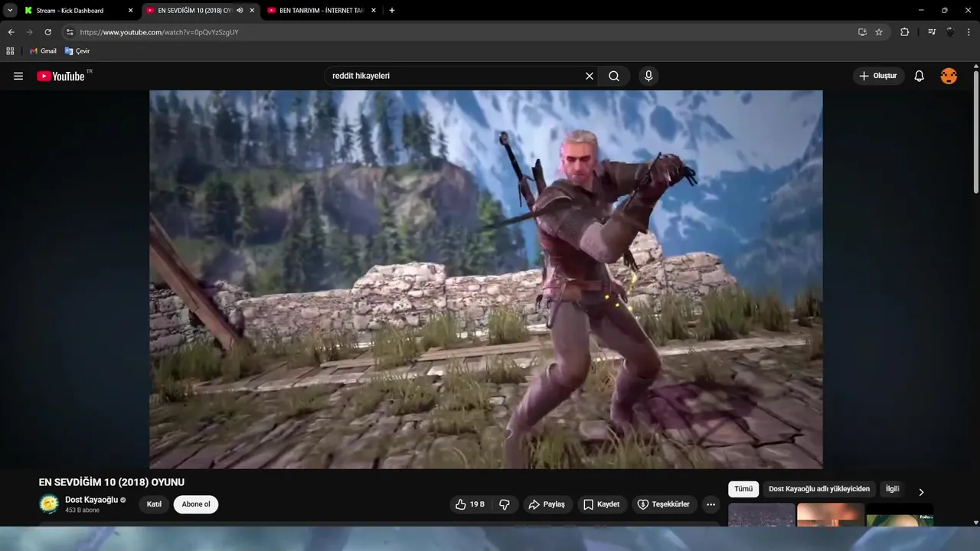The image size is (980, 551).
Task: Open the Çevir bookmark
Action: [77, 51]
